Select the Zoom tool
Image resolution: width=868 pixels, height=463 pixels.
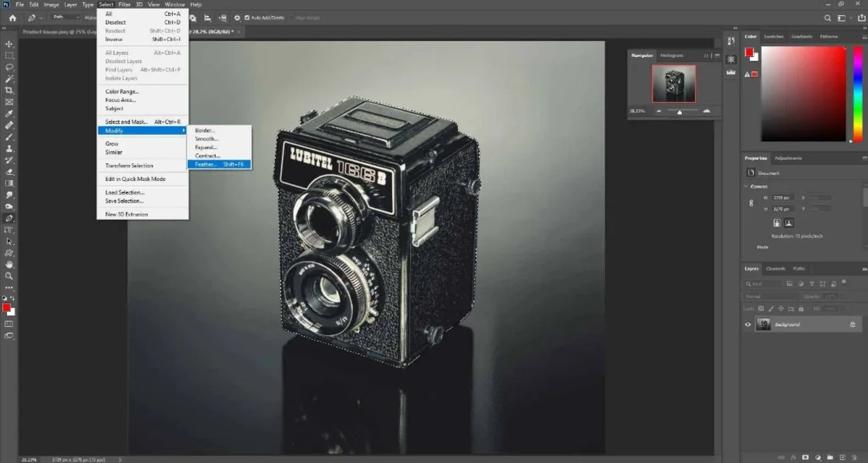[9, 276]
